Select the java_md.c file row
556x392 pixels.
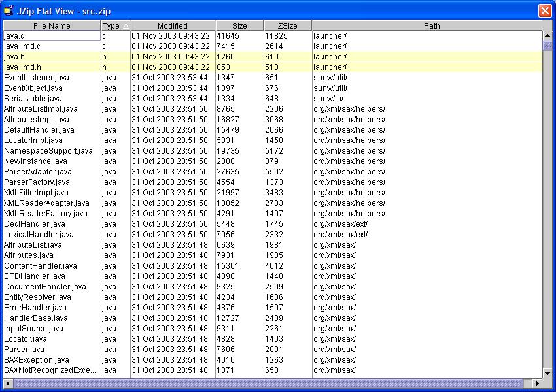273,46
